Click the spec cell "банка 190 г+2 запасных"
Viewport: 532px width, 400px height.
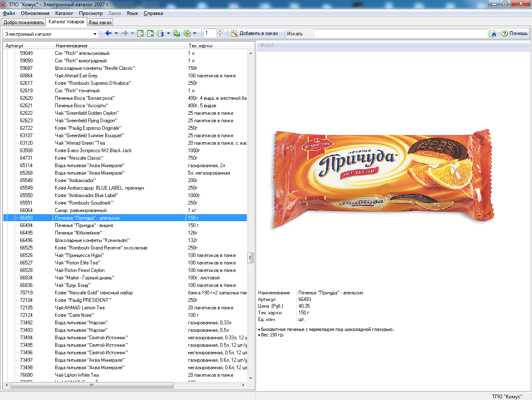click(x=217, y=293)
